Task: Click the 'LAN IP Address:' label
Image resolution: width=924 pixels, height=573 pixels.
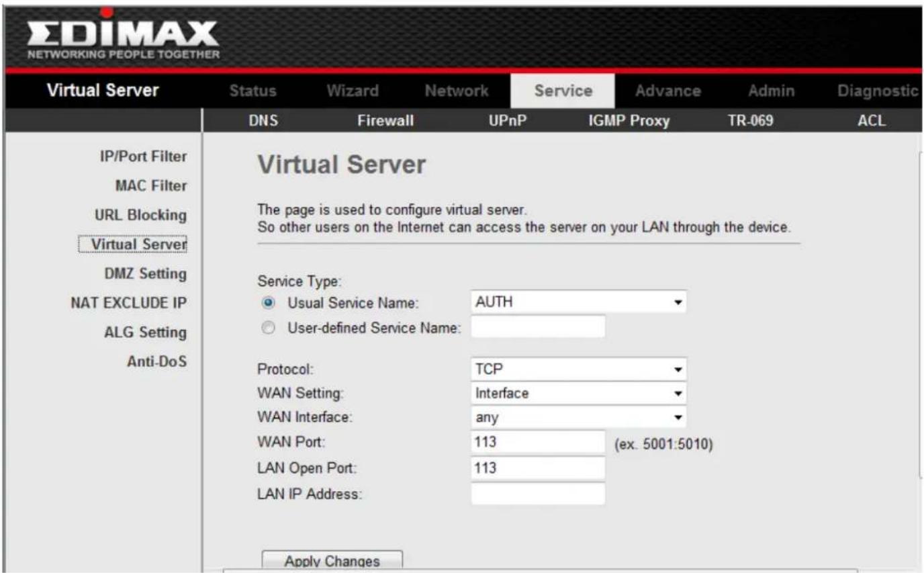Action: click(310, 495)
